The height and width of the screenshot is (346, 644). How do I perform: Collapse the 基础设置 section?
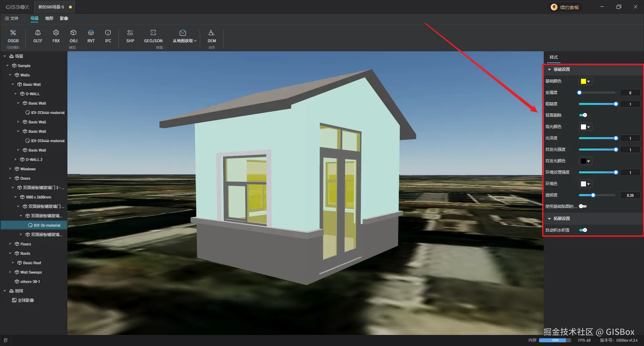tap(549, 69)
